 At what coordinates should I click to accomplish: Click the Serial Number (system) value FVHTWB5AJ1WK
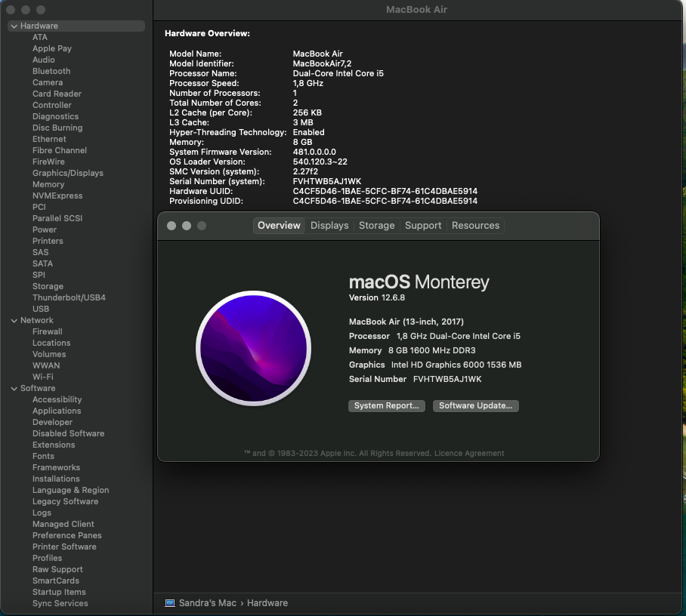coord(327,181)
